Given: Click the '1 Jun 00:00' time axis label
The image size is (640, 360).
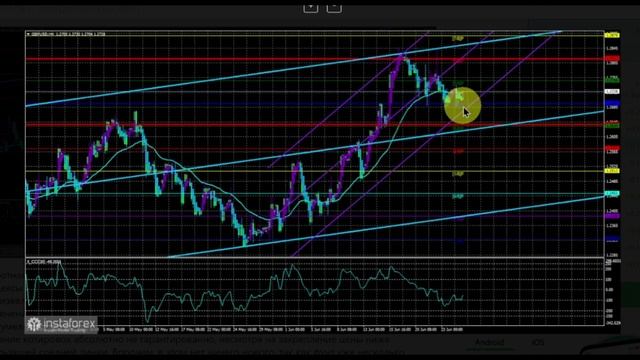Looking at the screenshot, I should point(295,329).
